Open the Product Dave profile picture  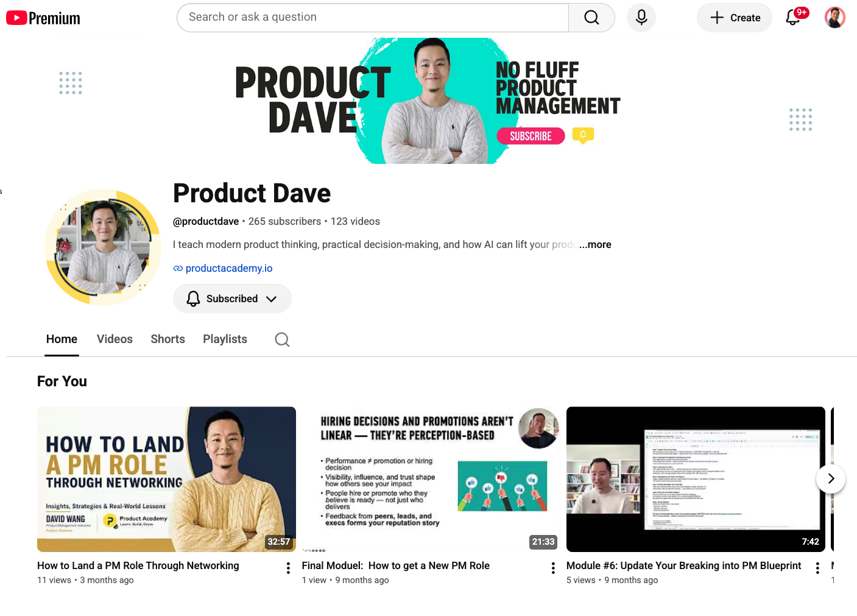(103, 247)
